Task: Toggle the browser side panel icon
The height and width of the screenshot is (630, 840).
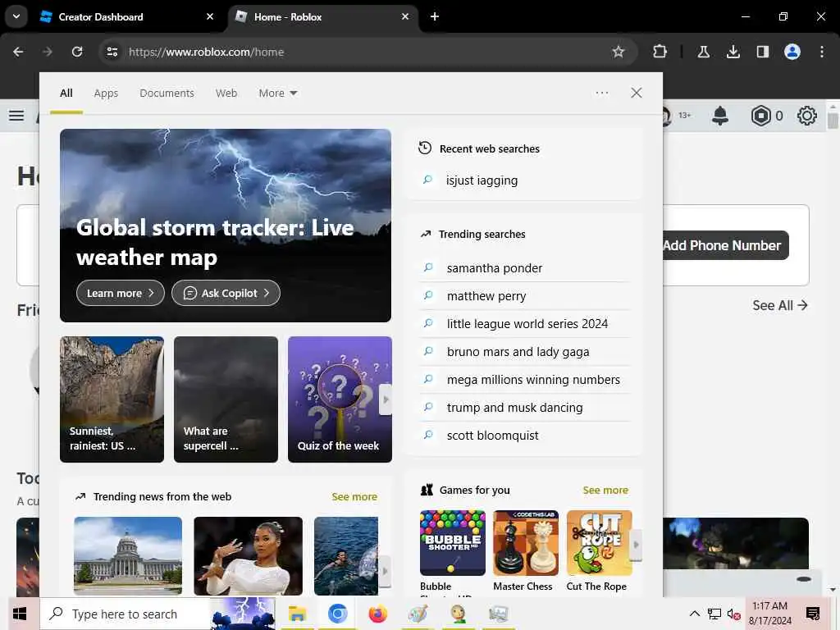Action: coord(762,52)
